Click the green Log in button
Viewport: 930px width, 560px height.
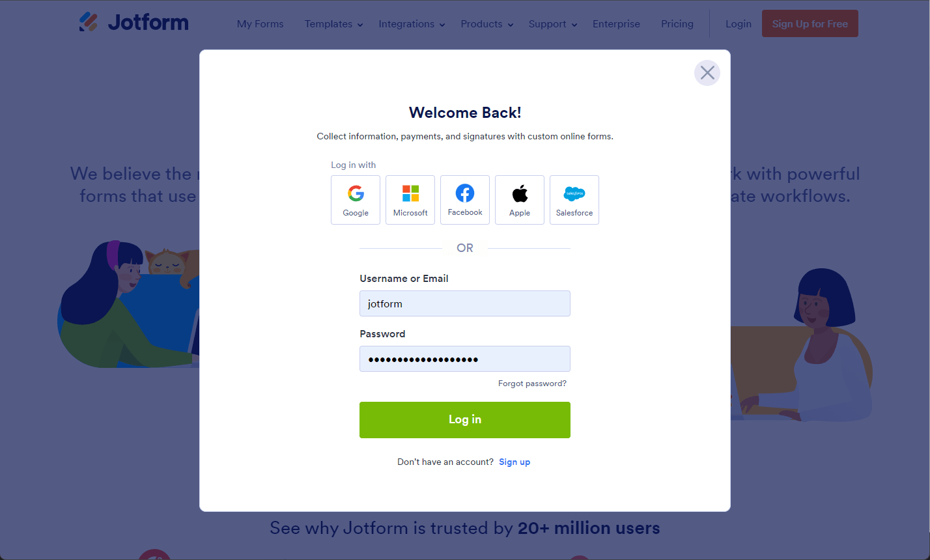coord(465,420)
